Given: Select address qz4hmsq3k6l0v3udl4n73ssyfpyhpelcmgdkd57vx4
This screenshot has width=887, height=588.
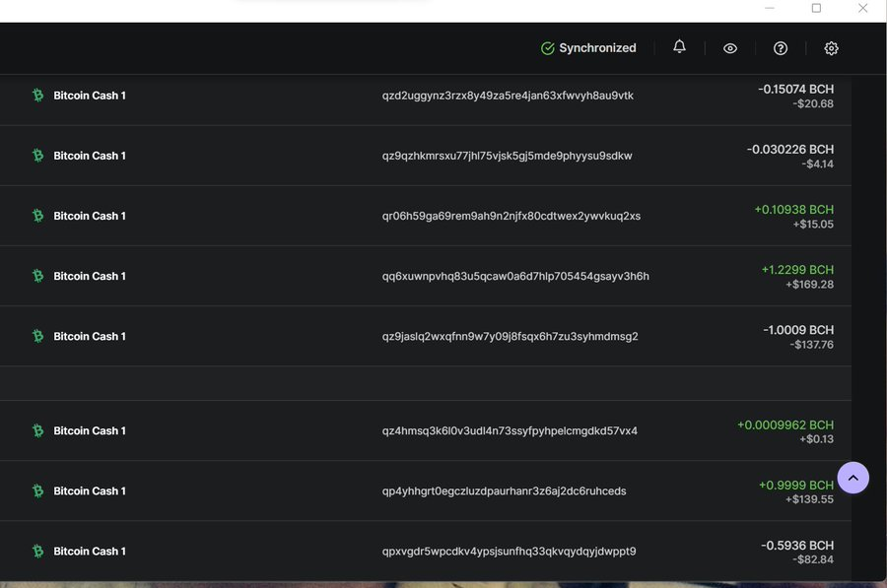Looking at the screenshot, I should pos(510,430).
